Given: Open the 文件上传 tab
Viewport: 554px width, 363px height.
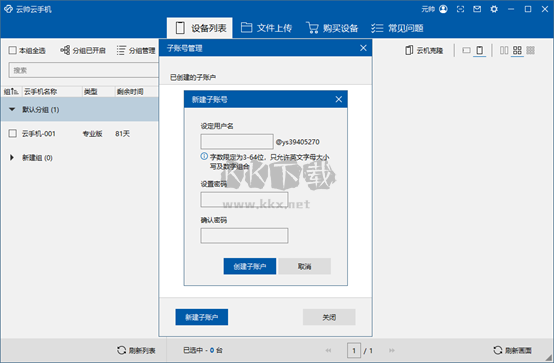Looking at the screenshot, I should point(266,28).
